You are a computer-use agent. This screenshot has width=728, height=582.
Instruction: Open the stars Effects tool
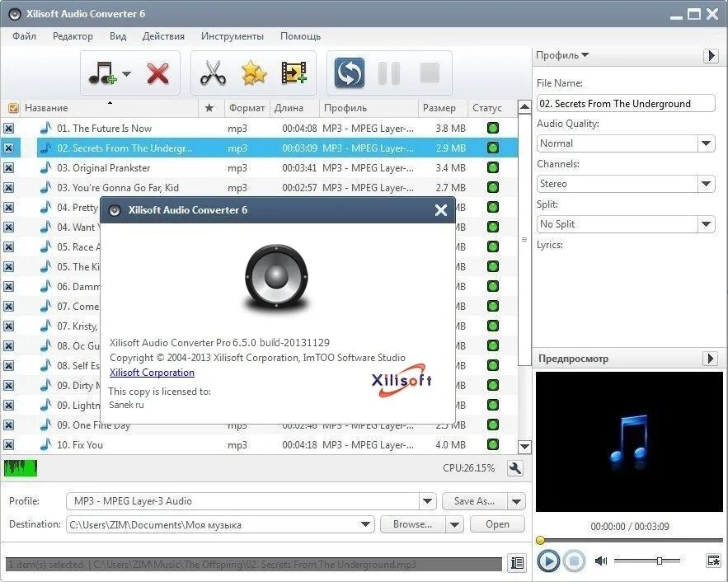pyautogui.click(x=254, y=73)
